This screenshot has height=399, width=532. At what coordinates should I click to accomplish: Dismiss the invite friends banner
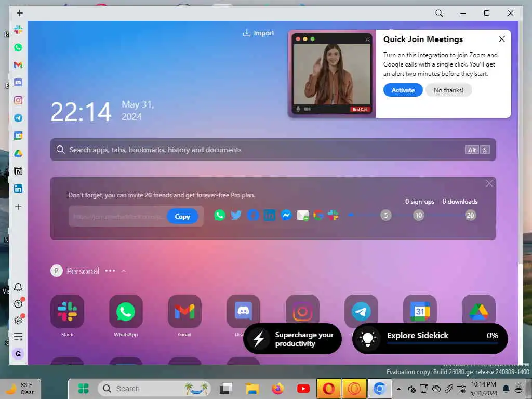[489, 183]
